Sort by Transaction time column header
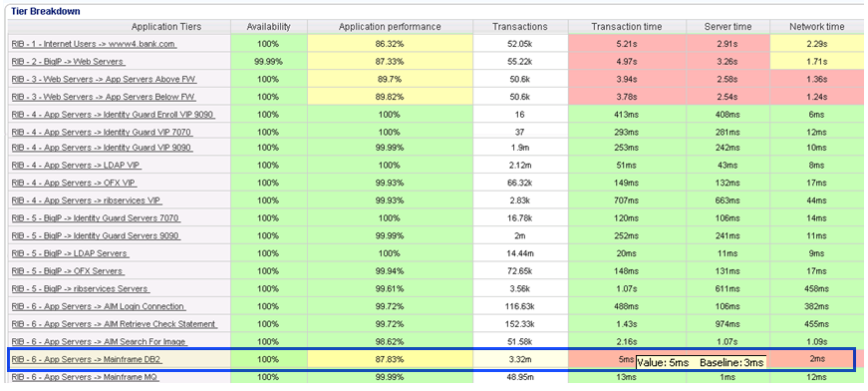Image resolution: width=868 pixels, height=391 pixels. point(627,27)
